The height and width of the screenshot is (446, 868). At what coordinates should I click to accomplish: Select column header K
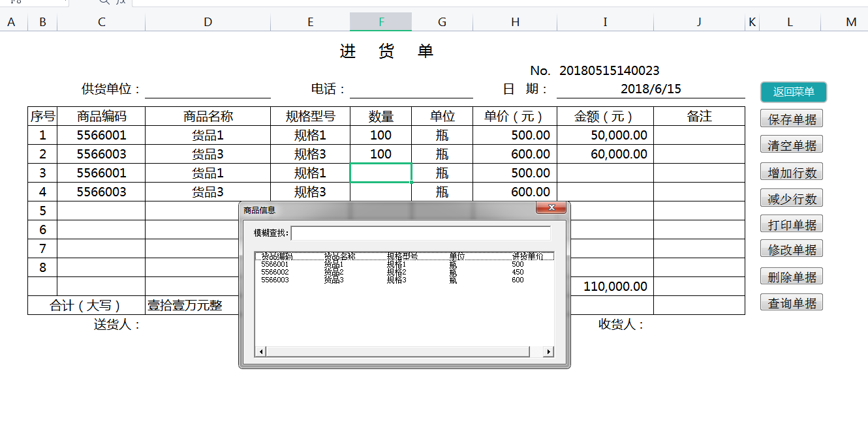pyautogui.click(x=752, y=22)
